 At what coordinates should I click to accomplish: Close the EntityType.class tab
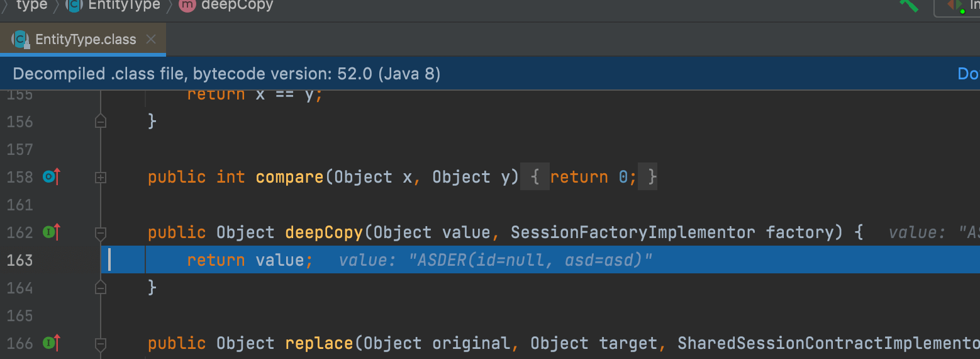tap(151, 40)
